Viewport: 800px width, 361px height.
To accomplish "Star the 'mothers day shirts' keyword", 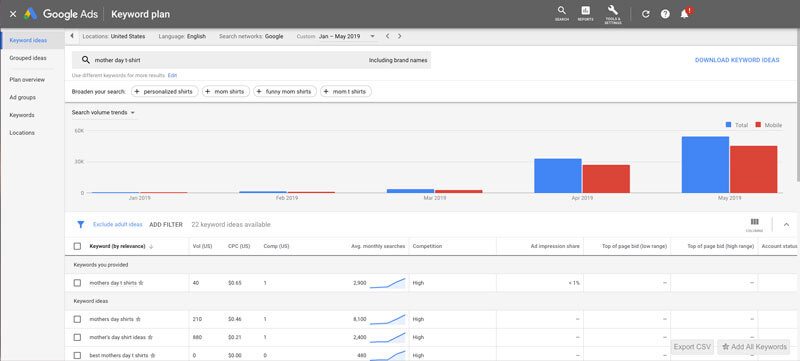I will point(138,319).
